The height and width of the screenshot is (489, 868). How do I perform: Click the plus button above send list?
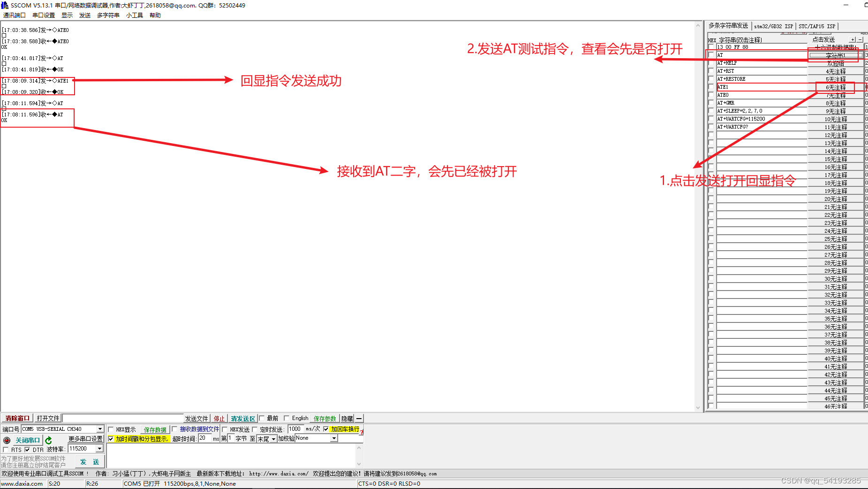pyautogui.click(x=853, y=39)
